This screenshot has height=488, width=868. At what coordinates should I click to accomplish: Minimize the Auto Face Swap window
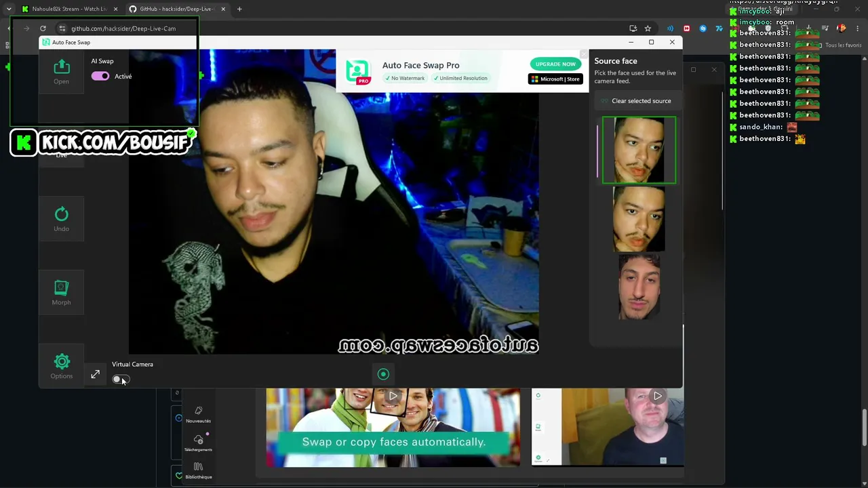coord(630,42)
